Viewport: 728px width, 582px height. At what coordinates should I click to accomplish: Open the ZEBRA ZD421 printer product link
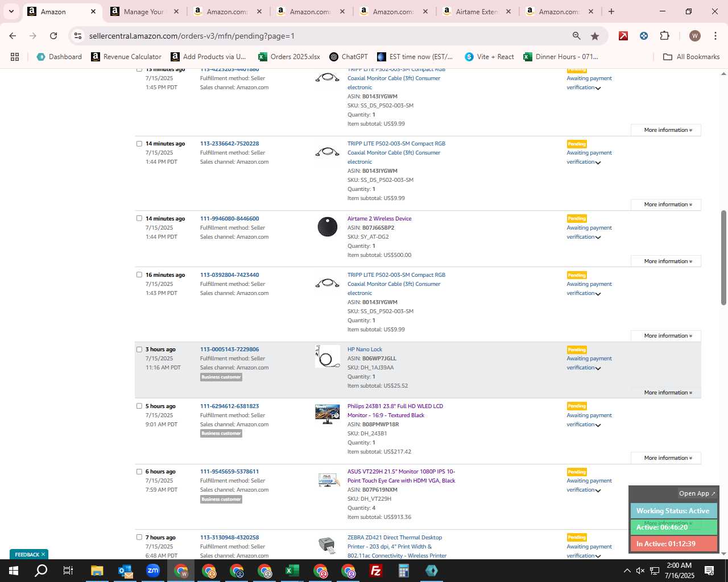coord(397,546)
